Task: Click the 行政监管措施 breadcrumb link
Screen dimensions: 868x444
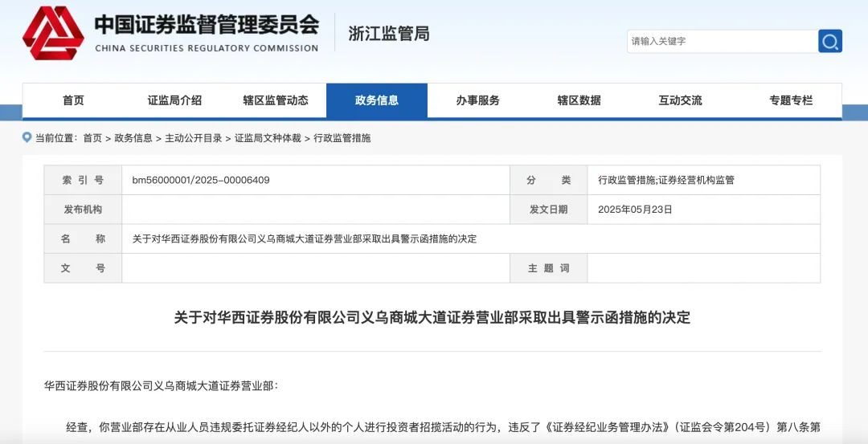Action: (342, 138)
